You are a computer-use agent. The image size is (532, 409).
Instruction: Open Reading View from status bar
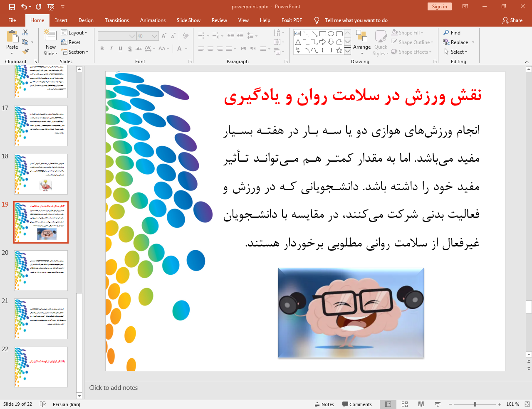point(421,404)
